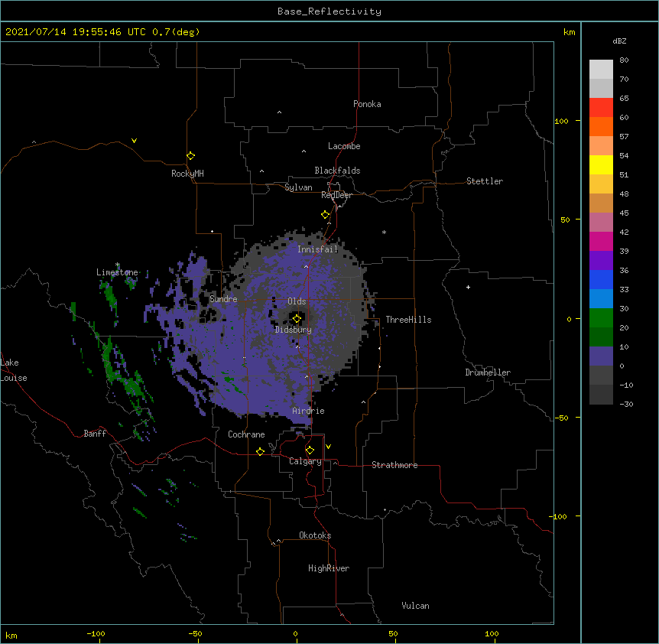
Task: Click the Calgary label
Action: [305, 461]
